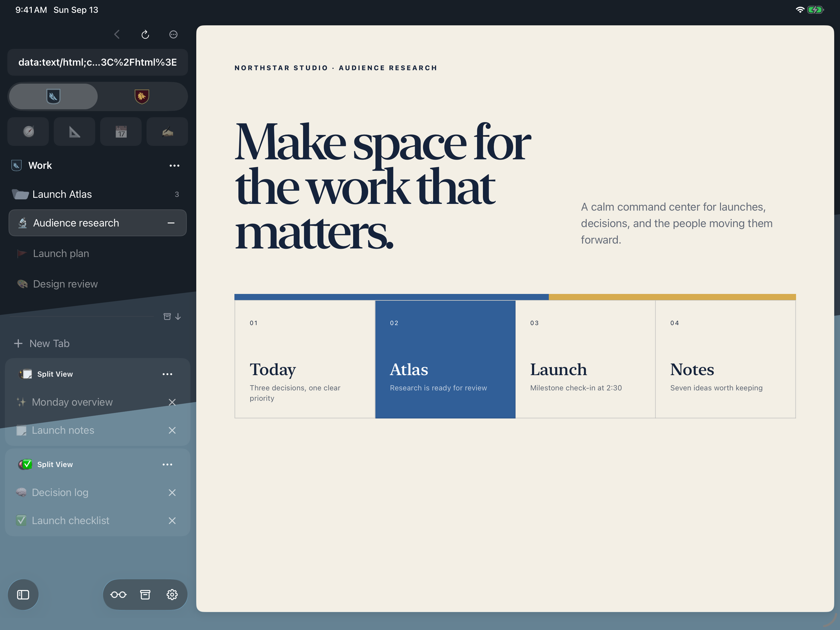Viewport: 840px width, 630px height.
Task: Close the Launch checklist tab
Action: [172, 521]
